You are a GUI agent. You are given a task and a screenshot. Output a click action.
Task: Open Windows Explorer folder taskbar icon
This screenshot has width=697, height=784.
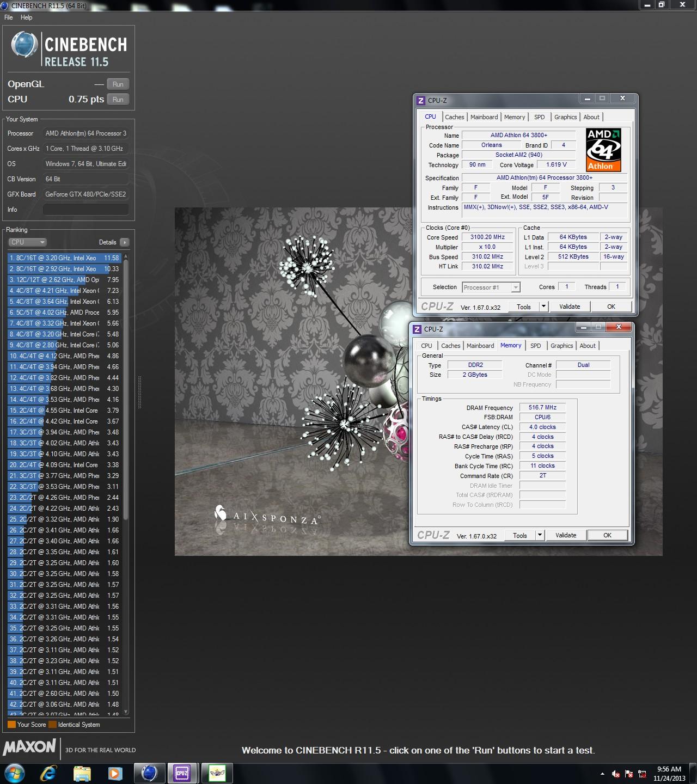point(82,773)
